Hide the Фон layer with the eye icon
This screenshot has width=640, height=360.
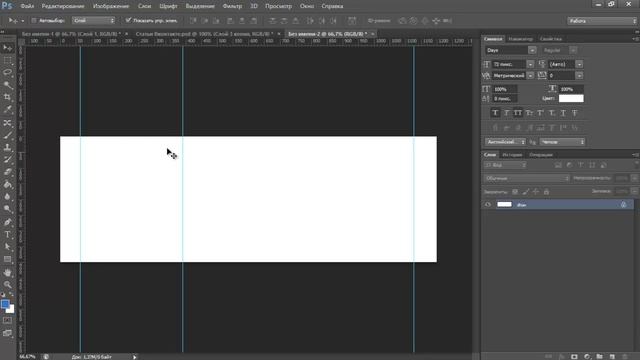[x=488, y=204]
